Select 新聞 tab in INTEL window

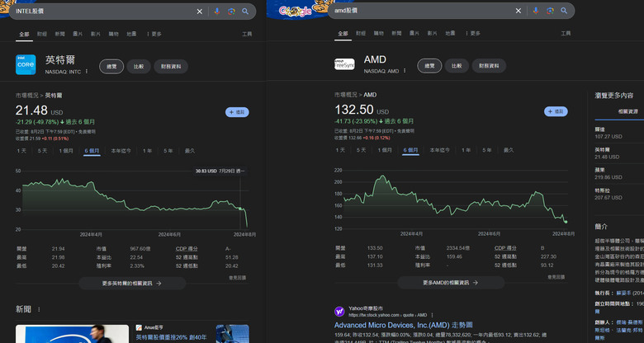coord(60,34)
